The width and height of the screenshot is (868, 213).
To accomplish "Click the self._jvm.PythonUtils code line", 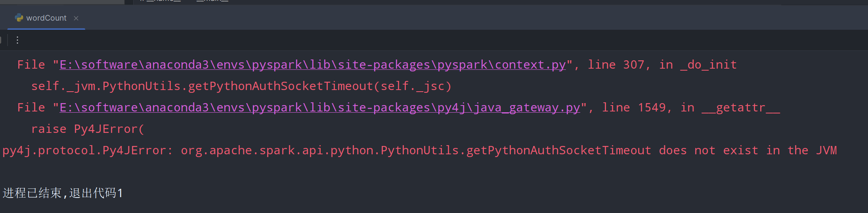I will tap(241, 86).
